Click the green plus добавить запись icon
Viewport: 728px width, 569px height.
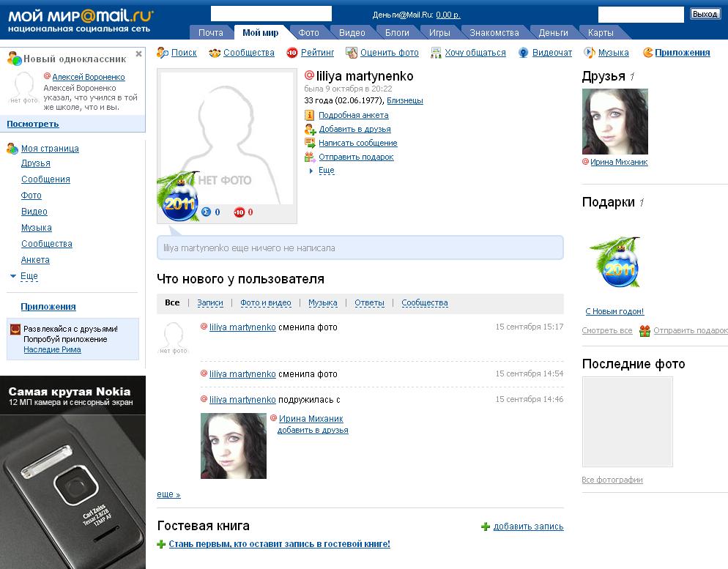(x=485, y=527)
